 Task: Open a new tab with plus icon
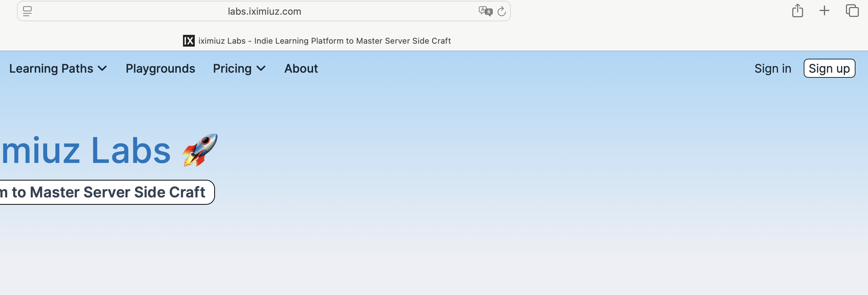tap(825, 11)
